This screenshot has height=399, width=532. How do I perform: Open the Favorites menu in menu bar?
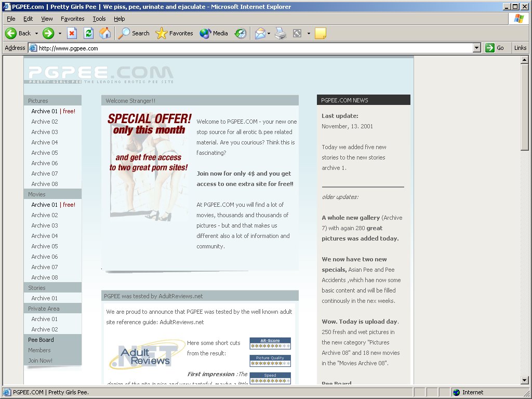[x=72, y=19]
